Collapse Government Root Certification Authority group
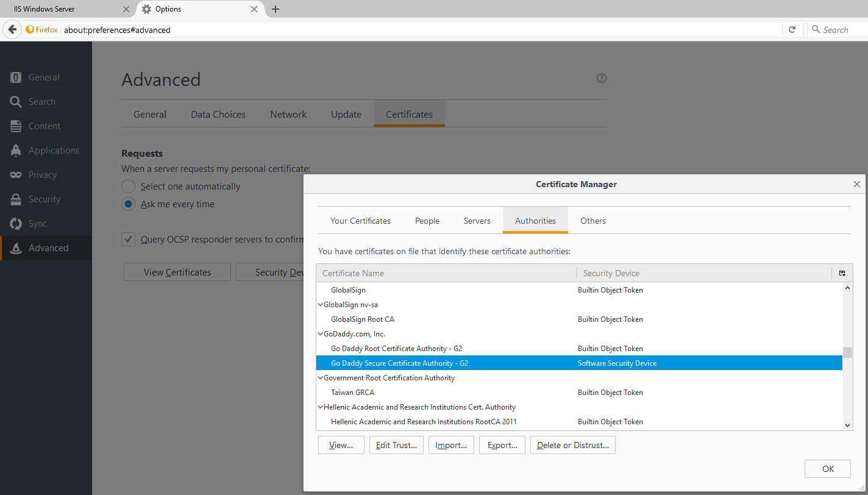The width and height of the screenshot is (868, 495). (321, 378)
